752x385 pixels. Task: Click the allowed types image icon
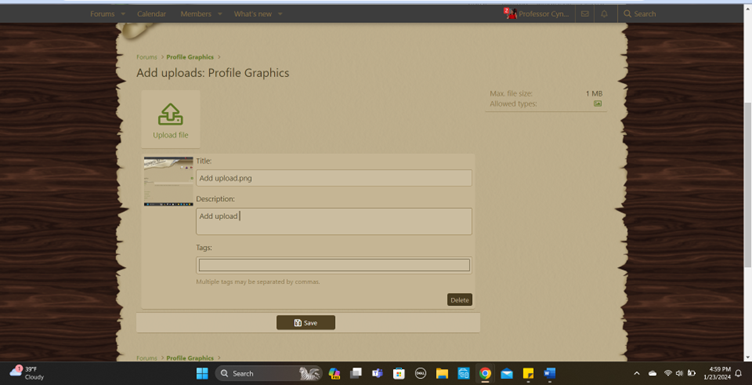598,104
